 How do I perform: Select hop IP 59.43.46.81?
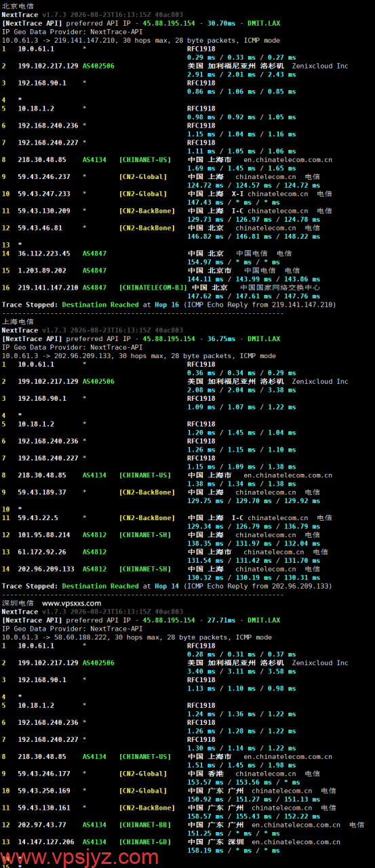click(40, 228)
